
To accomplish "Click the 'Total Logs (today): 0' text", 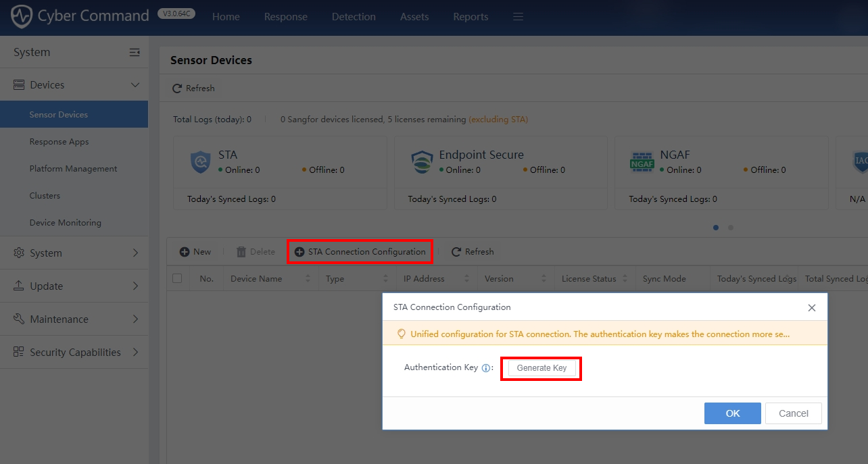I will (x=212, y=120).
